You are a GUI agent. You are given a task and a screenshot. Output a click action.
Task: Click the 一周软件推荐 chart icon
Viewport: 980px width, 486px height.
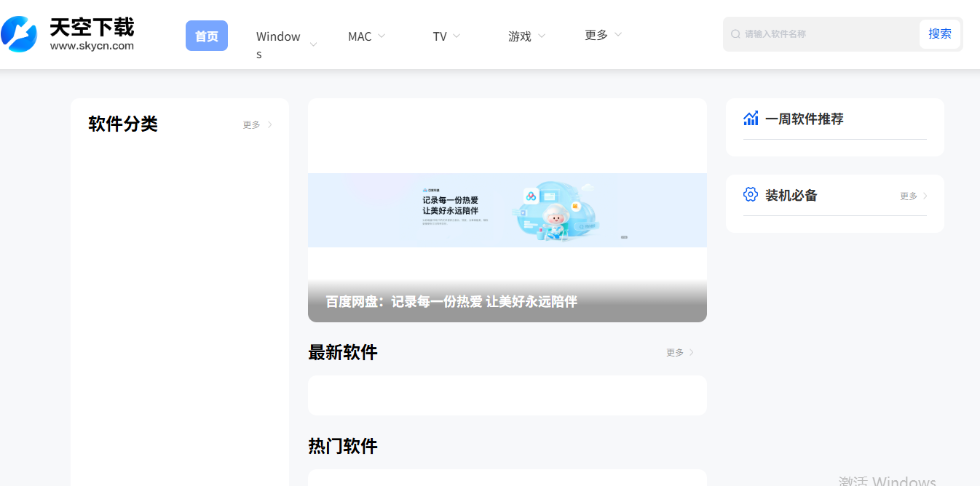(x=751, y=118)
